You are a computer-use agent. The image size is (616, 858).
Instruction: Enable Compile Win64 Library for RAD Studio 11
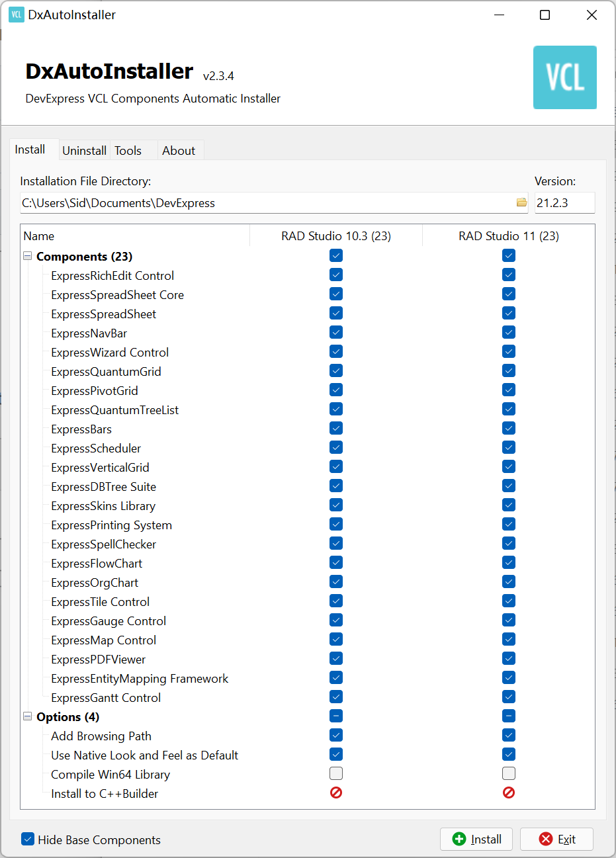509,773
